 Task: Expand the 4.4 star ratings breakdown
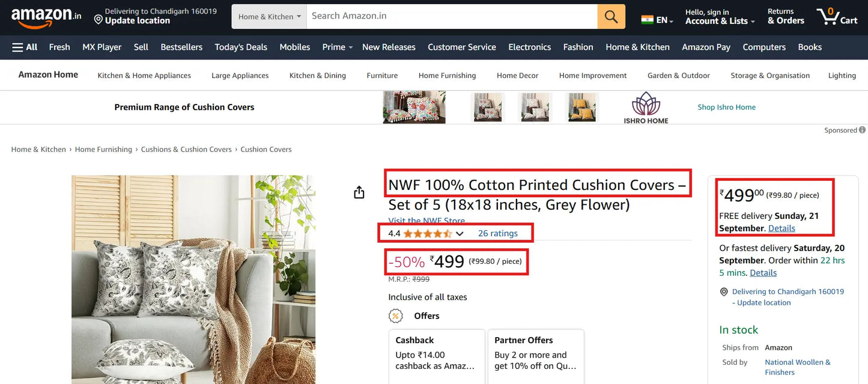click(458, 233)
